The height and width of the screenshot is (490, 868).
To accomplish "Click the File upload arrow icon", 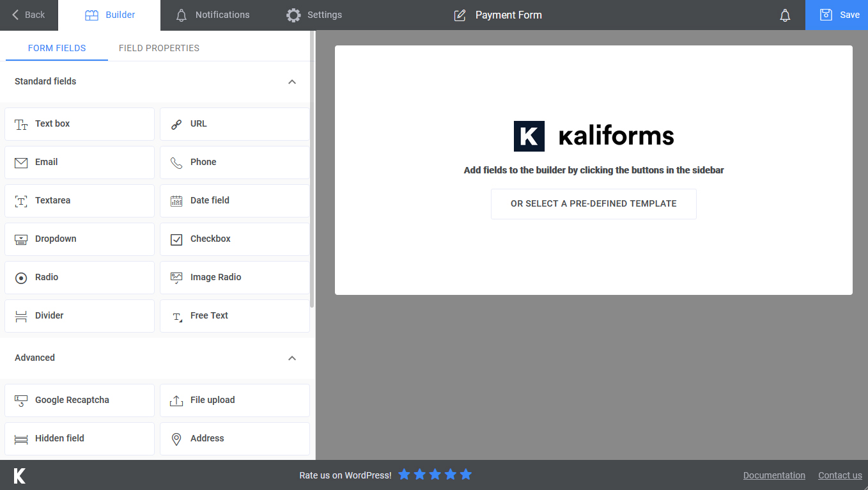I will point(176,400).
